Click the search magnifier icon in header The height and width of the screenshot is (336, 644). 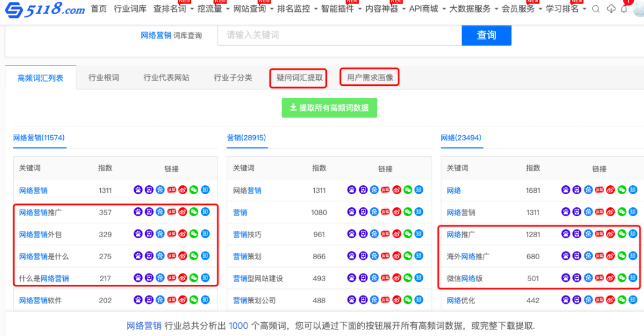(596, 8)
